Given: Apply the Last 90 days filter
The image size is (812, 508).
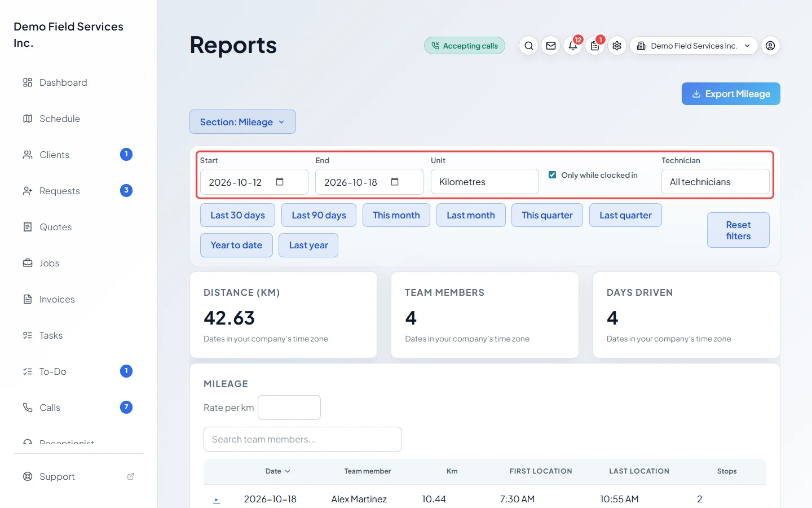Looking at the screenshot, I should coord(319,215).
